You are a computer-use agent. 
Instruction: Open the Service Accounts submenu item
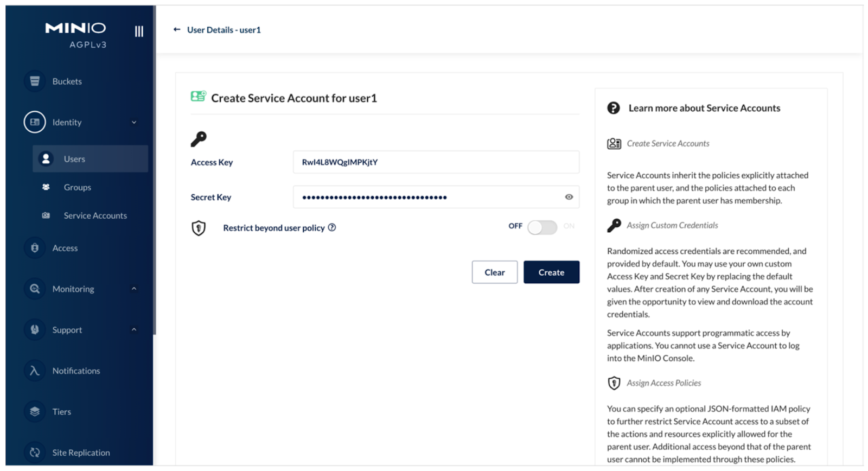pyautogui.click(x=95, y=215)
